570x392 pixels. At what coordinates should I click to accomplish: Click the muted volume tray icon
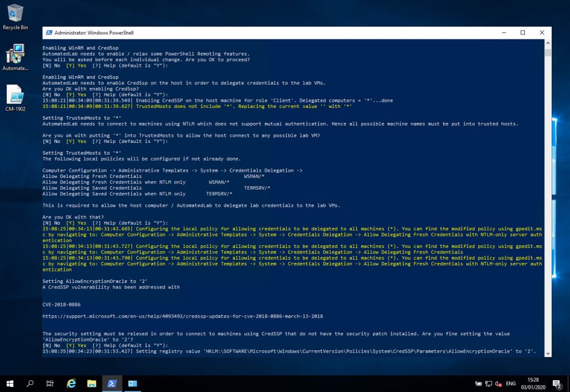pos(498,384)
